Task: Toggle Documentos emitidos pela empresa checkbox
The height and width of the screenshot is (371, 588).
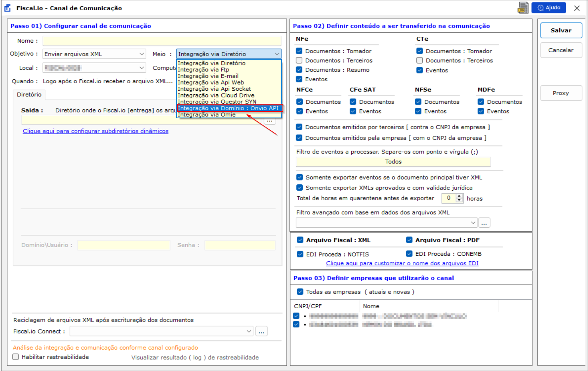Action: point(299,138)
